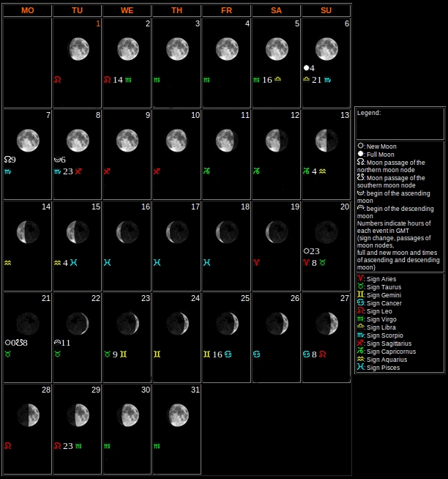Click the Aquarius sign symbol on day 14

click(7, 262)
